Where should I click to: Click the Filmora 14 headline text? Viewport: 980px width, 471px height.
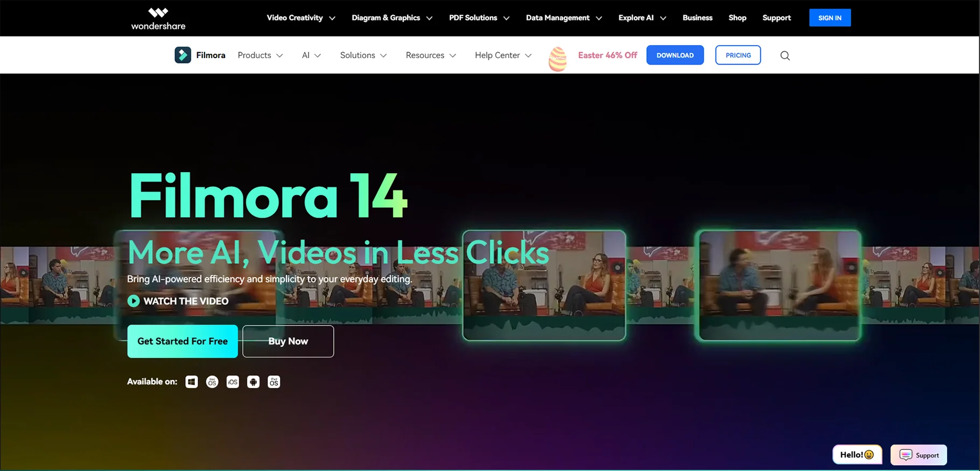click(268, 196)
